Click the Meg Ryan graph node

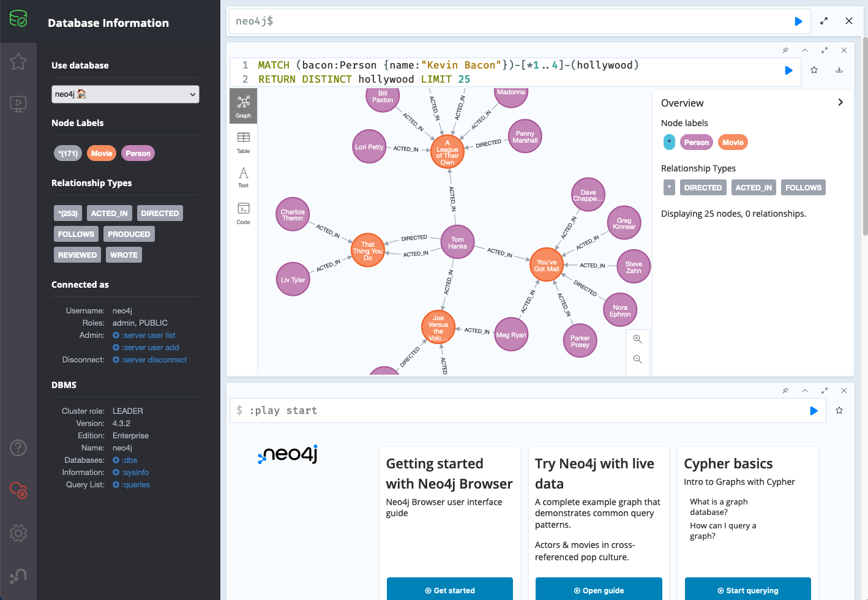[x=511, y=334]
